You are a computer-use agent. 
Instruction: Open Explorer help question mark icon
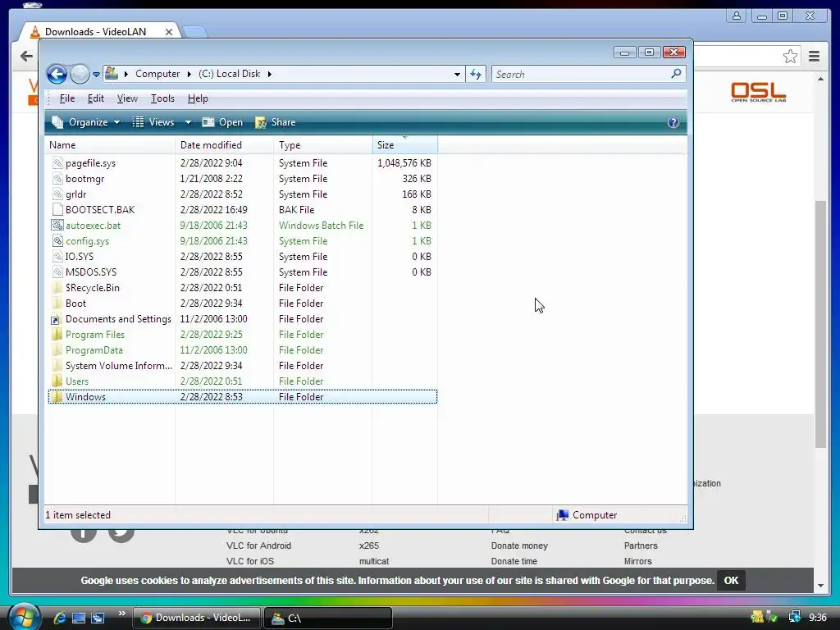tap(673, 122)
